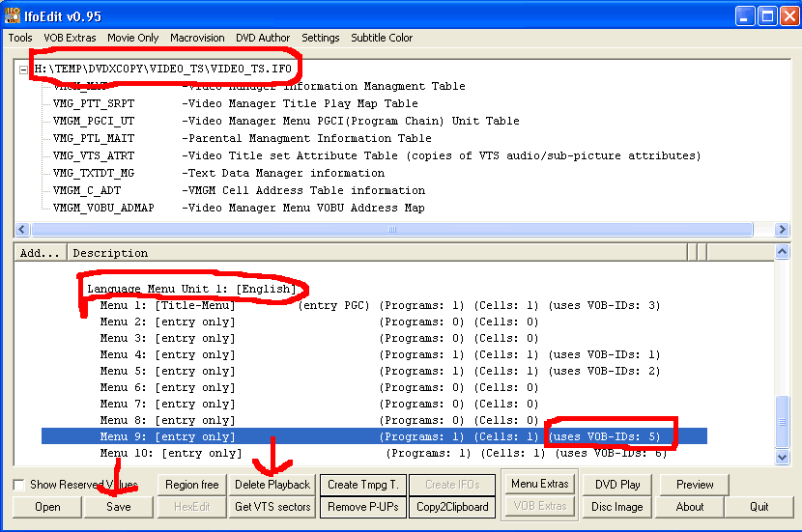Select Menu 1: [Title-Menu] row
802x532 pixels.
tap(380, 306)
